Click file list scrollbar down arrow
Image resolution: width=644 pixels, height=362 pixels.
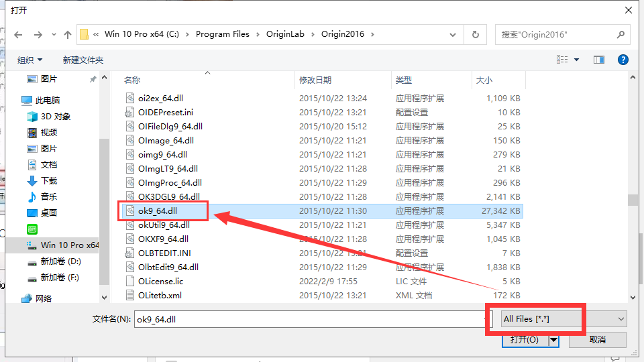(x=633, y=298)
